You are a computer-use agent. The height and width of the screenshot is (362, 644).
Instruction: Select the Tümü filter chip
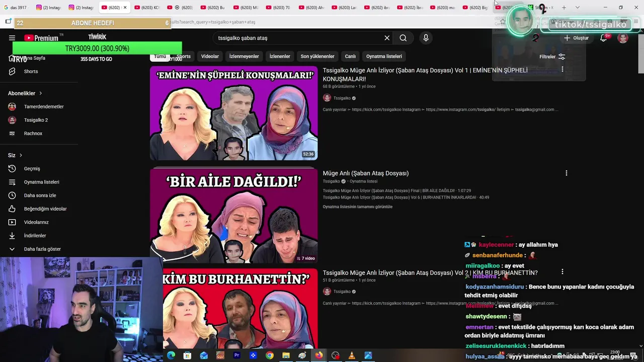[x=160, y=56]
